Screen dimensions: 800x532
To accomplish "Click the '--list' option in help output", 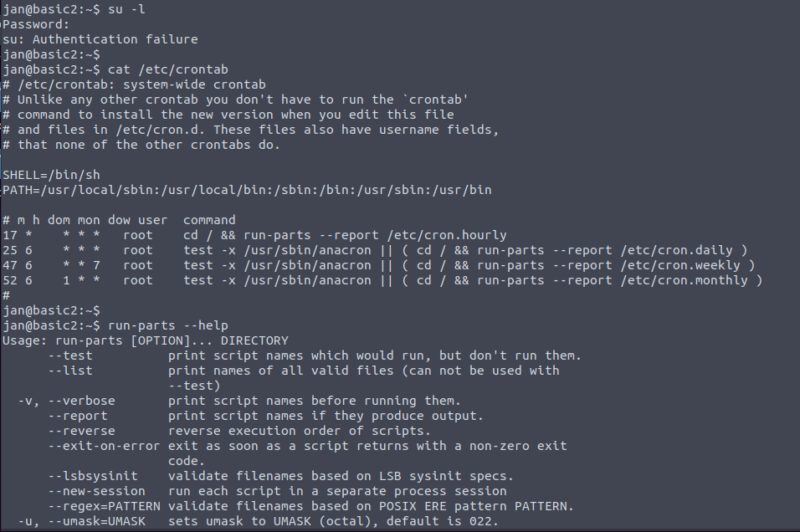I will pos(70,371).
